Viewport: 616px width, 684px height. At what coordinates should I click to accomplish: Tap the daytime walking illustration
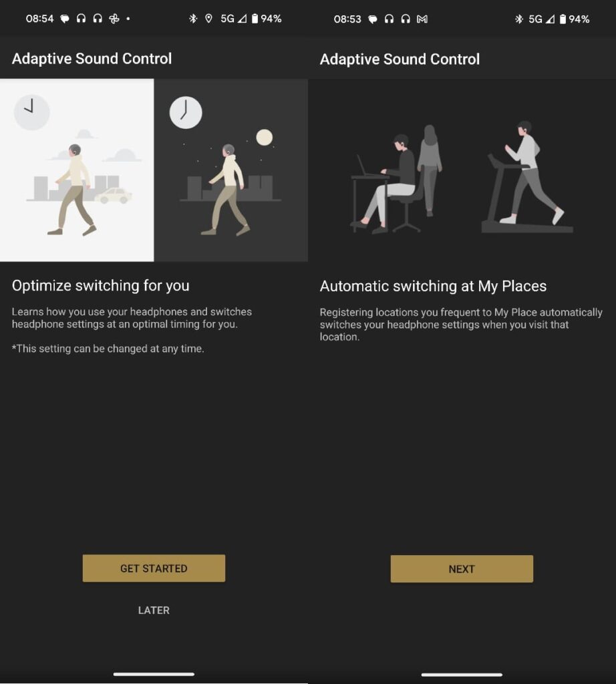point(77,170)
